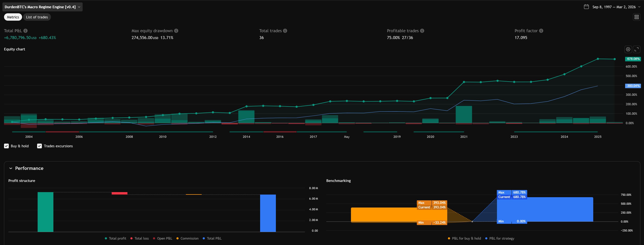Disable the Trades excursions checkbox
The height and width of the screenshot is (245, 644).
click(x=39, y=146)
